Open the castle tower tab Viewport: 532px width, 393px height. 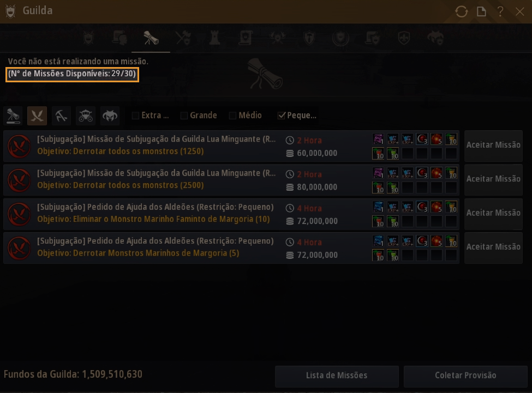214,38
